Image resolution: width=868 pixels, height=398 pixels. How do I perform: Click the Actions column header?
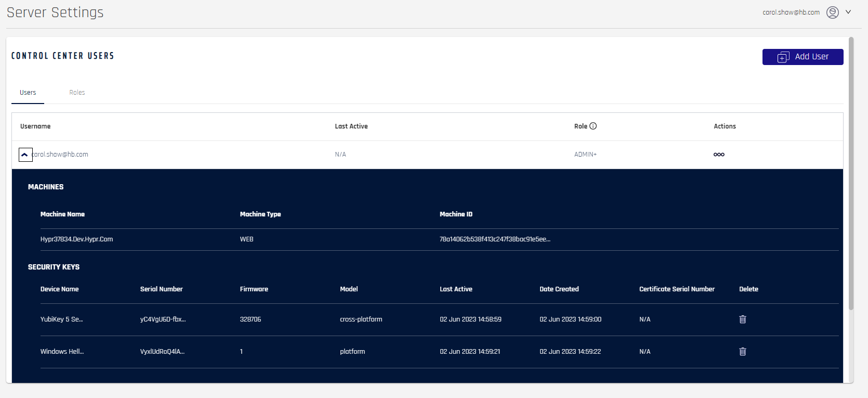[x=725, y=126]
